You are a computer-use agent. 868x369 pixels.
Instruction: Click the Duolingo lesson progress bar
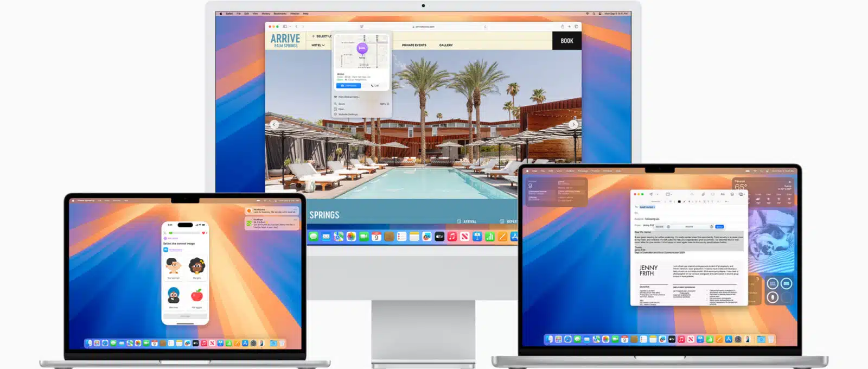pyautogui.click(x=184, y=233)
